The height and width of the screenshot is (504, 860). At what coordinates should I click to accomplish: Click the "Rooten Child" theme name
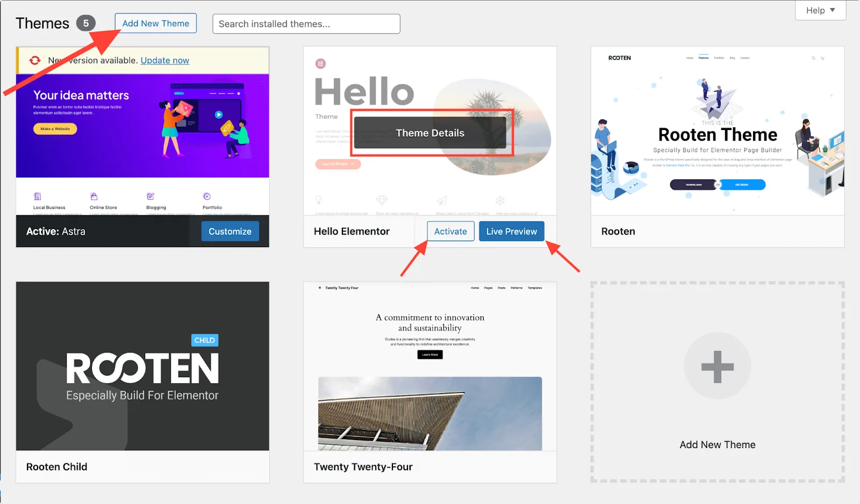[56, 467]
